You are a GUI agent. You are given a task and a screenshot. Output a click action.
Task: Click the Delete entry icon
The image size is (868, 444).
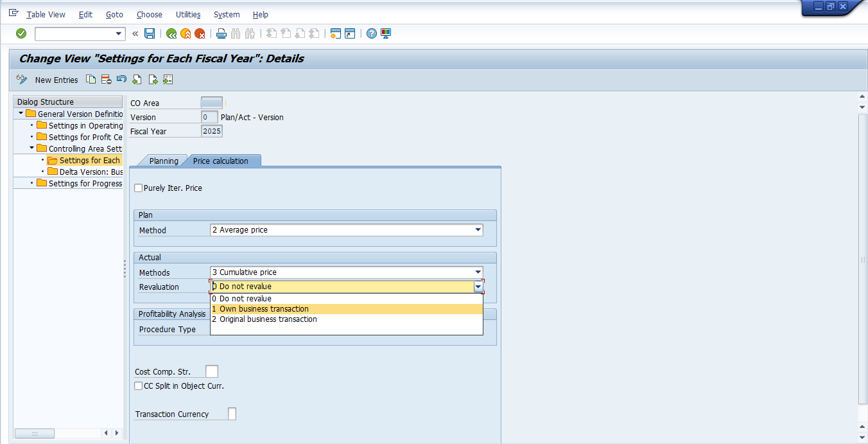(106, 80)
